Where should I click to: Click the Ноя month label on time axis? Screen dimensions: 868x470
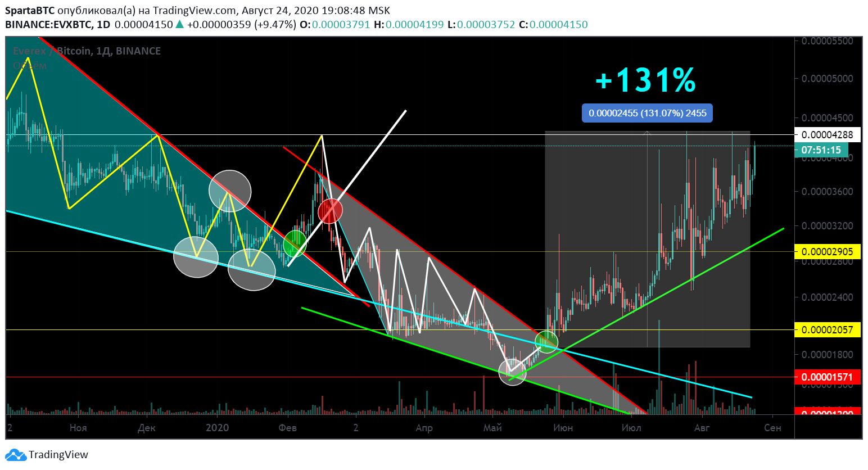pos(78,428)
